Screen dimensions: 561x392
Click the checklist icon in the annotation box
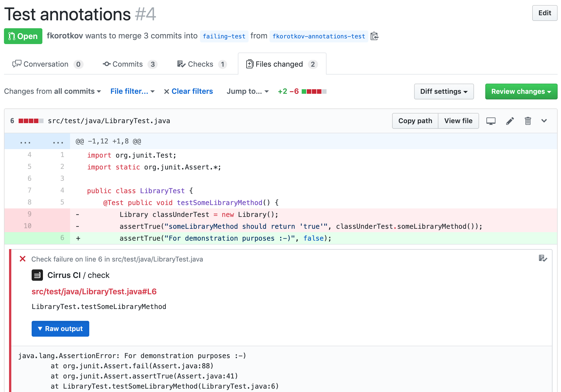click(x=543, y=258)
